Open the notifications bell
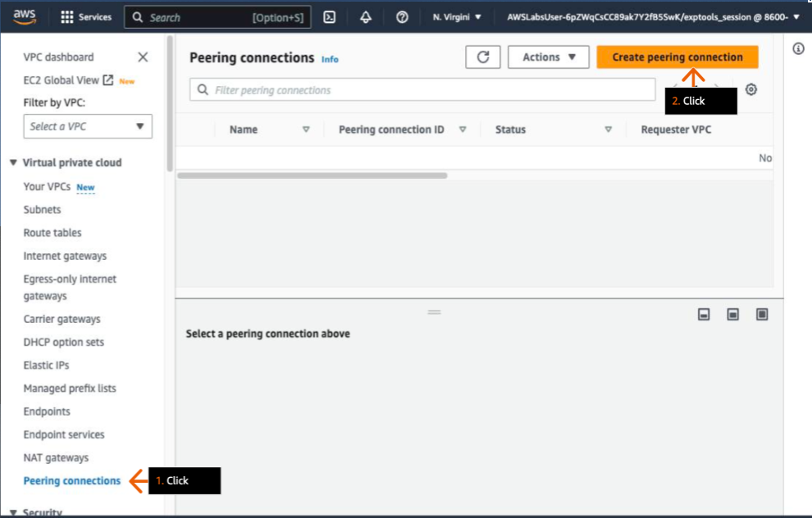This screenshot has width=812, height=518. 366,17
